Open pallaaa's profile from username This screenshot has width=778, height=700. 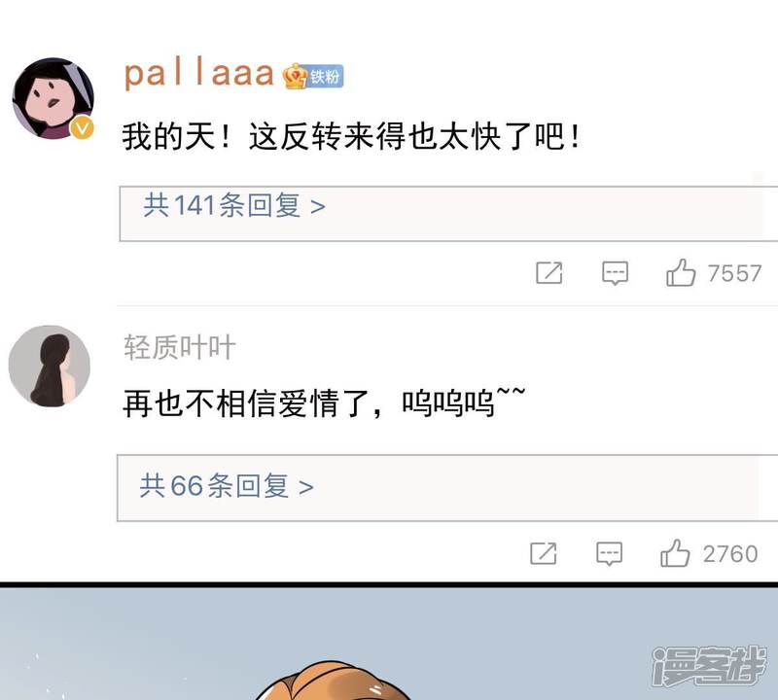click(198, 75)
